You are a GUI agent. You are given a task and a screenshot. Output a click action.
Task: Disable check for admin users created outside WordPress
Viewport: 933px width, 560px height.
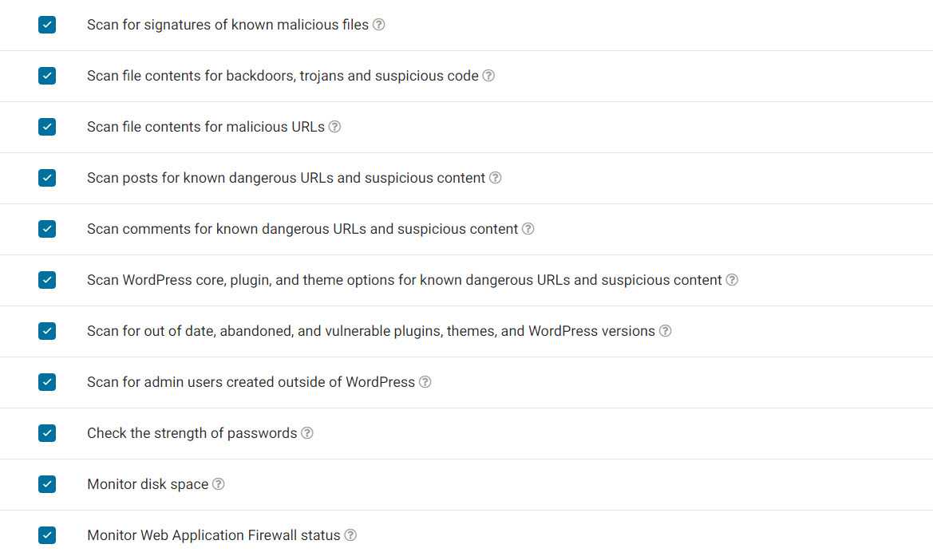click(x=47, y=382)
